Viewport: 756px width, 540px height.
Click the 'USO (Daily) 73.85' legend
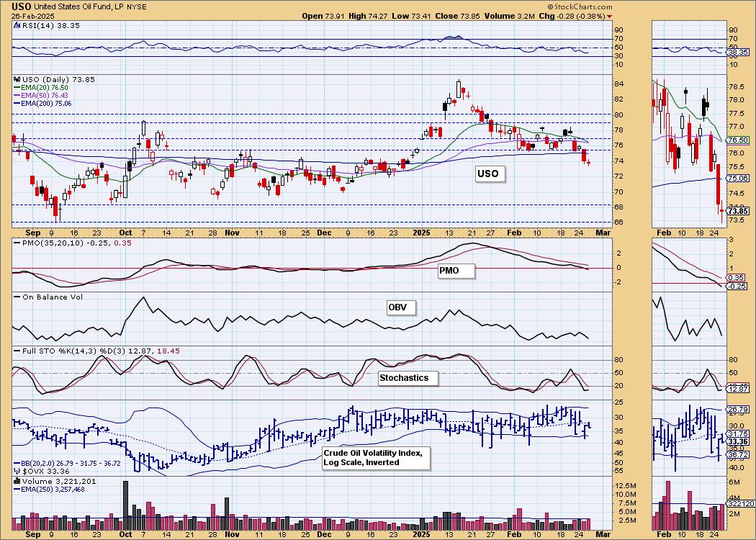tap(58, 79)
